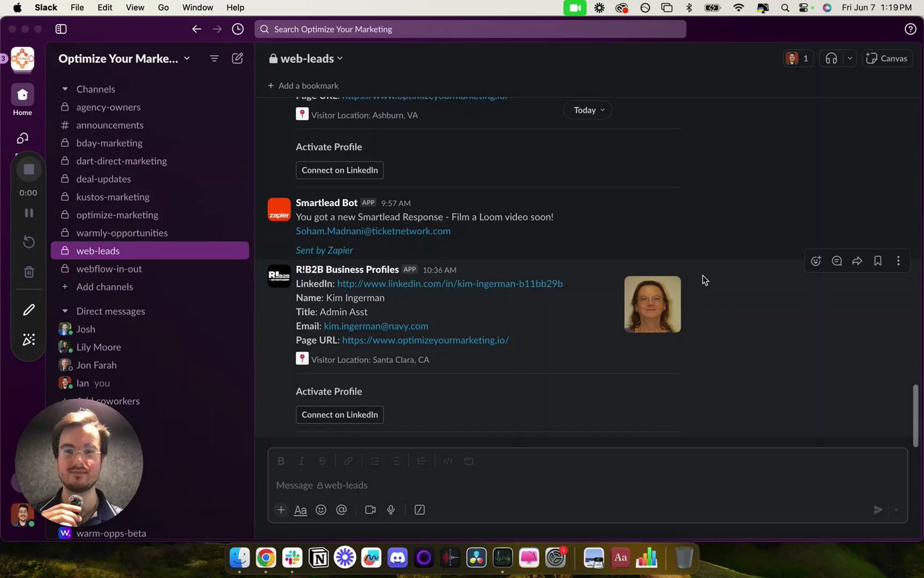Insert a link with the composer link icon

click(x=349, y=461)
